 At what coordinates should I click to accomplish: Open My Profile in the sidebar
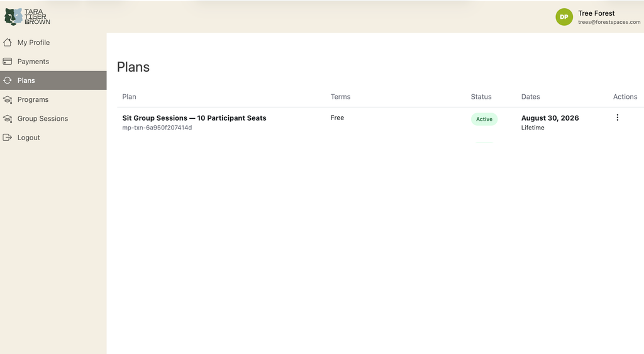pos(53,42)
